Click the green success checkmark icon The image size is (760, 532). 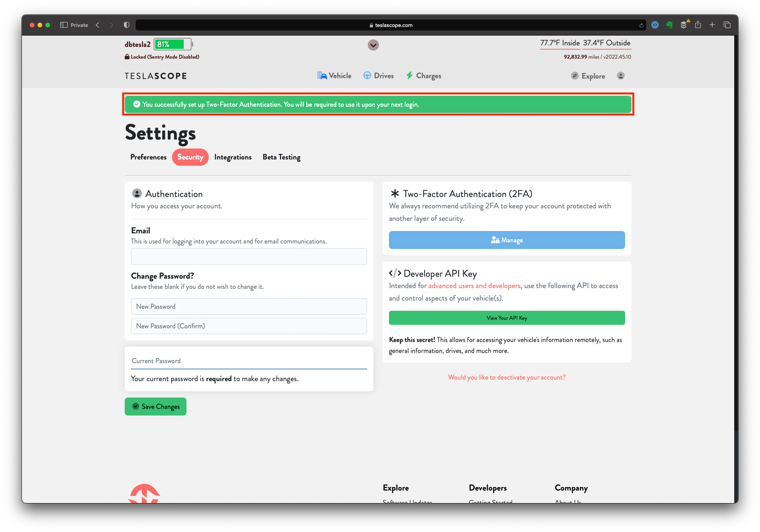(137, 104)
